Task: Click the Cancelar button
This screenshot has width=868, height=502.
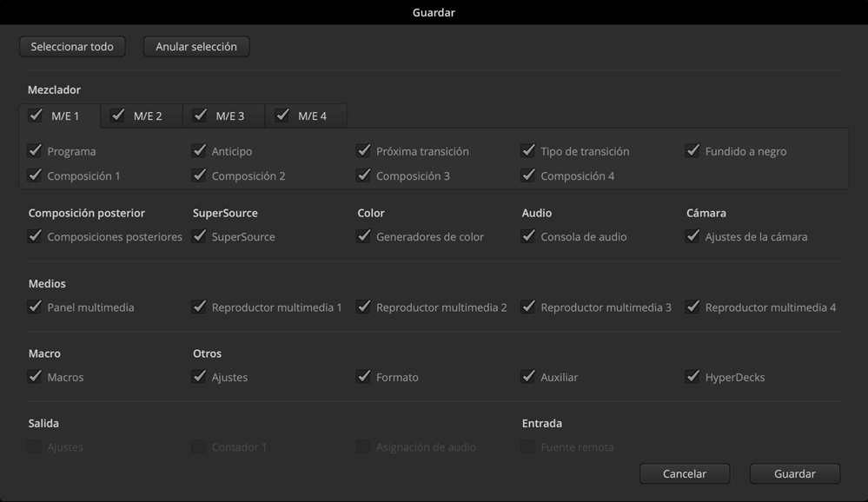Action: 685,474
